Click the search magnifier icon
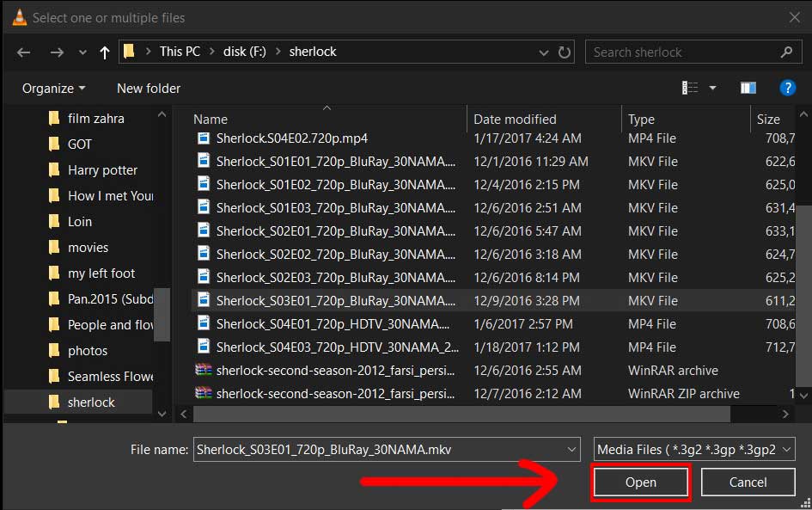The height and width of the screenshot is (510, 812). [x=786, y=52]
